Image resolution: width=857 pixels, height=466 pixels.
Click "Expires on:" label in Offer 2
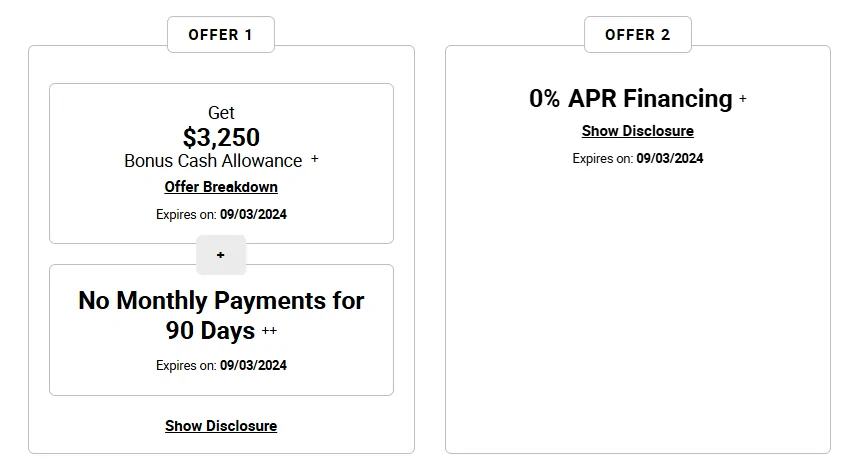pyautogui.click(x=603, y=158)
